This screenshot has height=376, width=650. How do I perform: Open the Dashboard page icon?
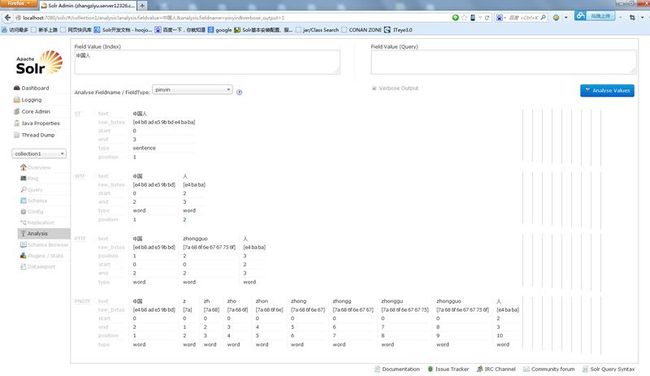pos(17,88)
